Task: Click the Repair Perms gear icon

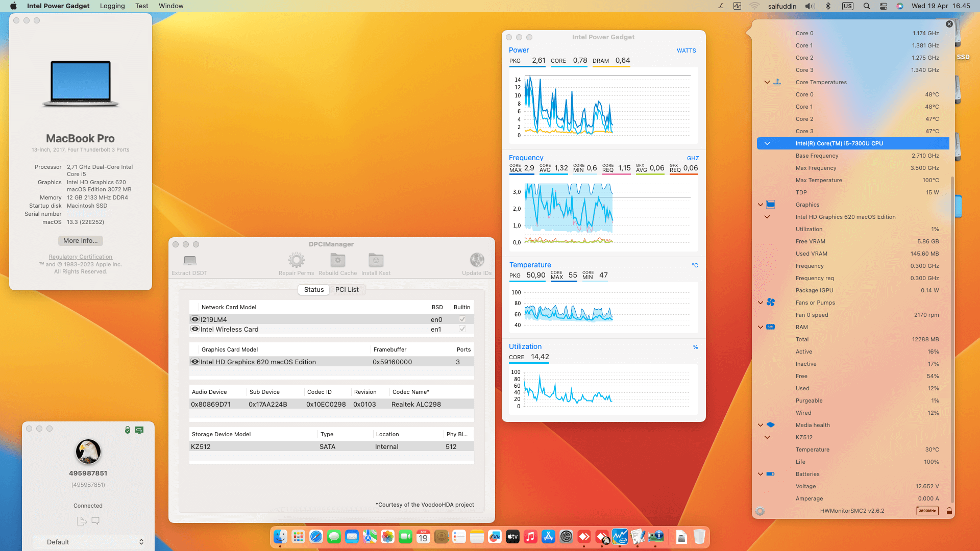Action: [296, 260]
